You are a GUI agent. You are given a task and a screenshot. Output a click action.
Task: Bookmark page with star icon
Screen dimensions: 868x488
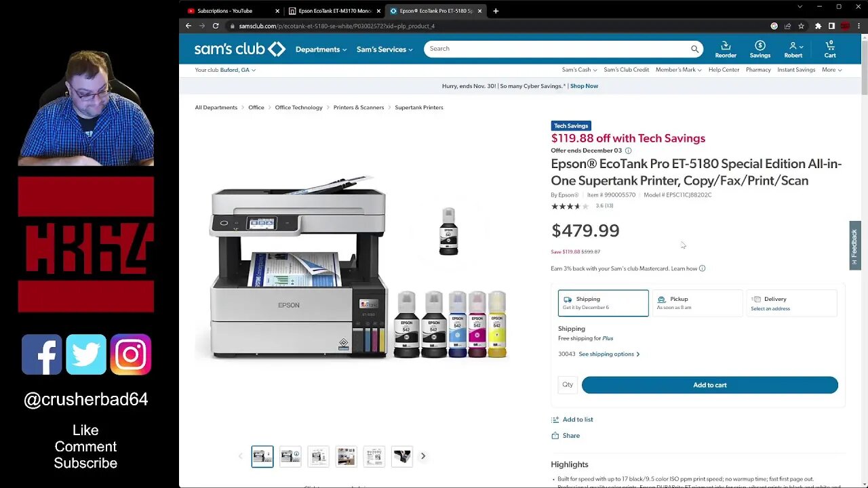[x=801, y=26]
